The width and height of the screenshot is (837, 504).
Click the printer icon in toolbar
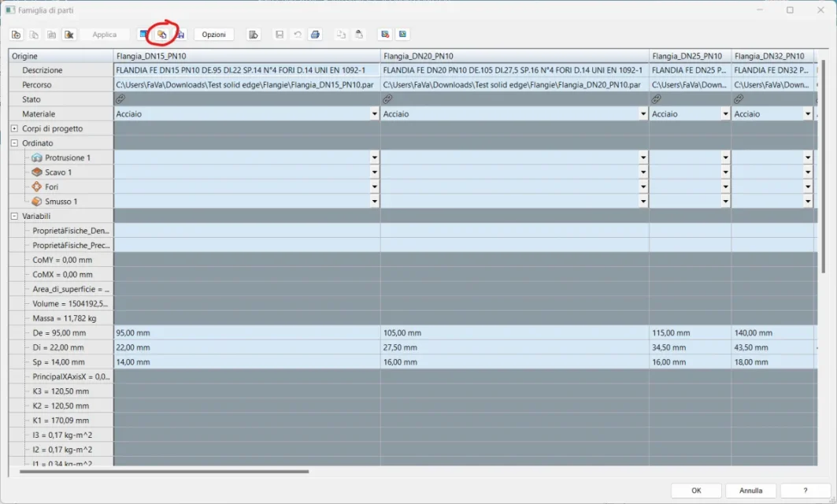tap(315, 35)
